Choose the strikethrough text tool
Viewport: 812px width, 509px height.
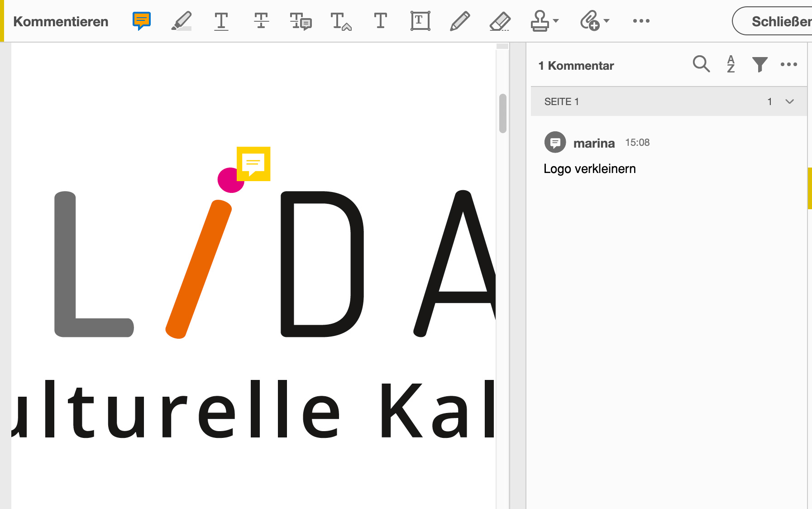(x=261, y=21)
